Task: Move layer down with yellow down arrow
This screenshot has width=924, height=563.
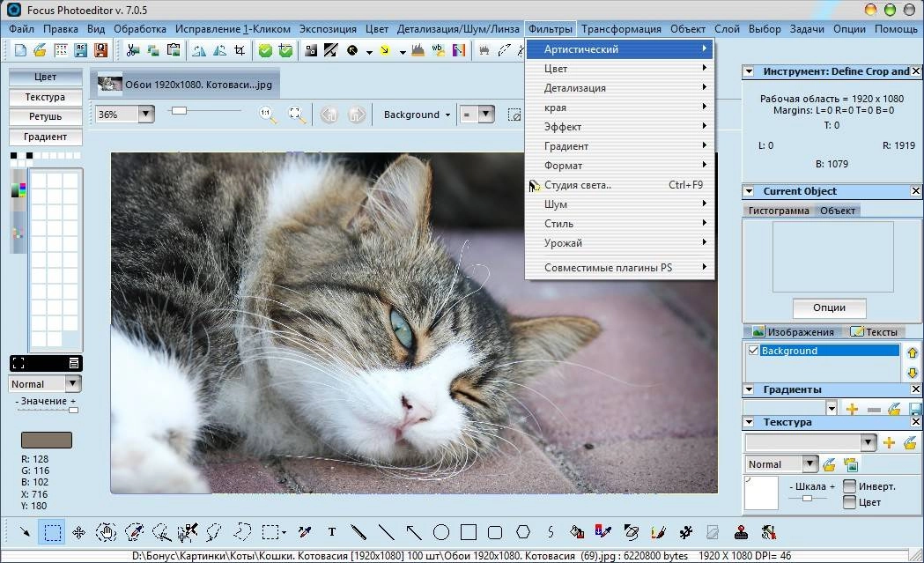Action: (913, 373)
